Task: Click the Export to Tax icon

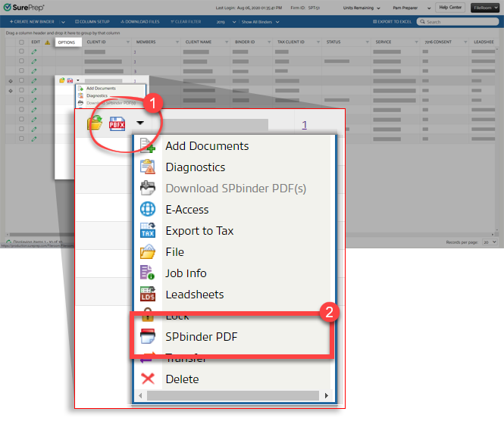Action: coord(148,230)
